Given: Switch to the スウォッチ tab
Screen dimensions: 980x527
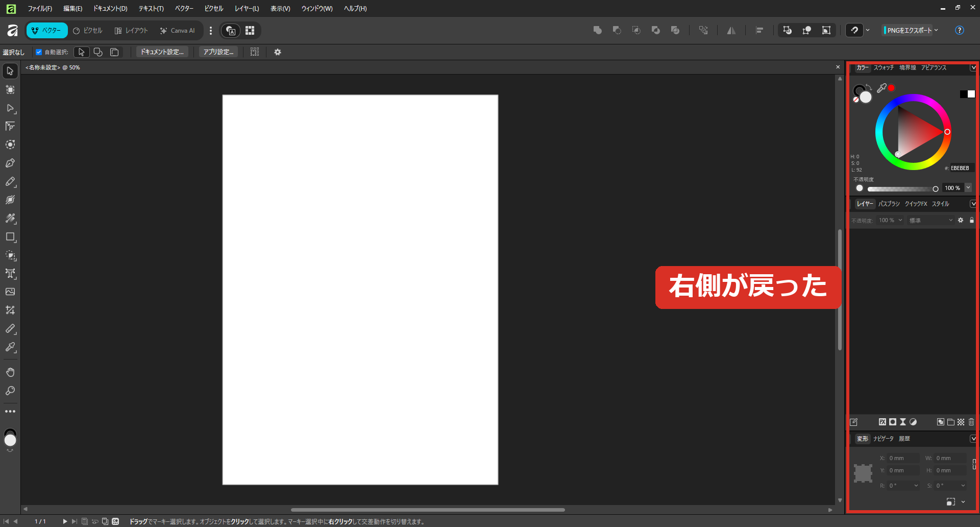Looking at the screenshot, I should (884, 67).
